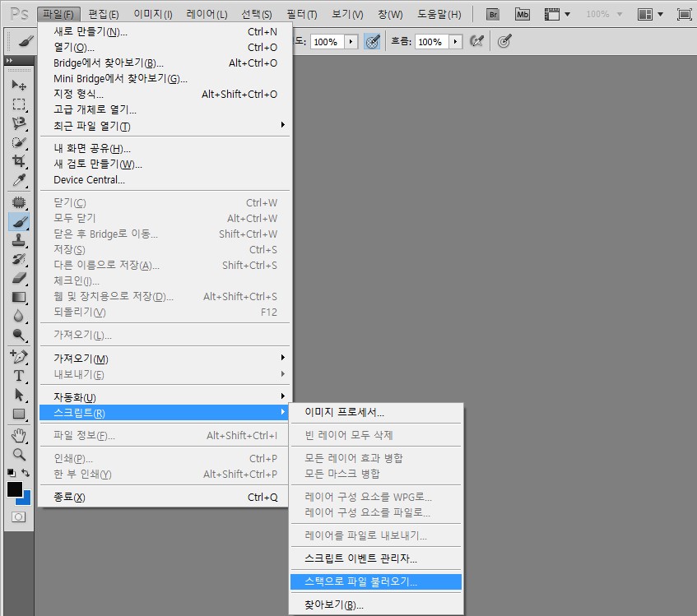This screenshot has height=616, width=697.
Task: Open brush tool preset picker in options bar
Action: (x=26, y=41)
